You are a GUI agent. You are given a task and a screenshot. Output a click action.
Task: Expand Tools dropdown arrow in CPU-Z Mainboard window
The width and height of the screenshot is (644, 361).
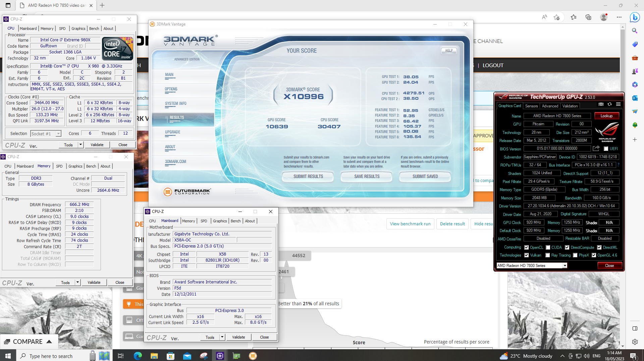(x=222, y=337)
